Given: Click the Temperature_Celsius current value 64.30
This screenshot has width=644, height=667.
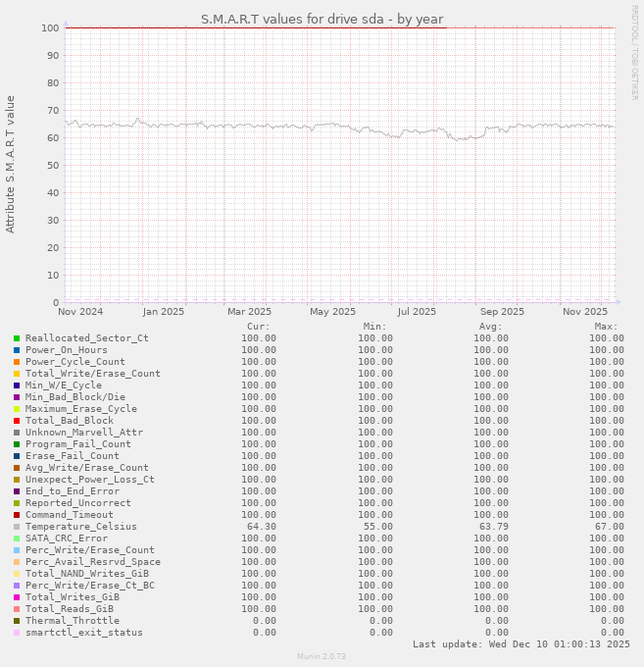Looking at the screenshot, I should coord(261,527).
